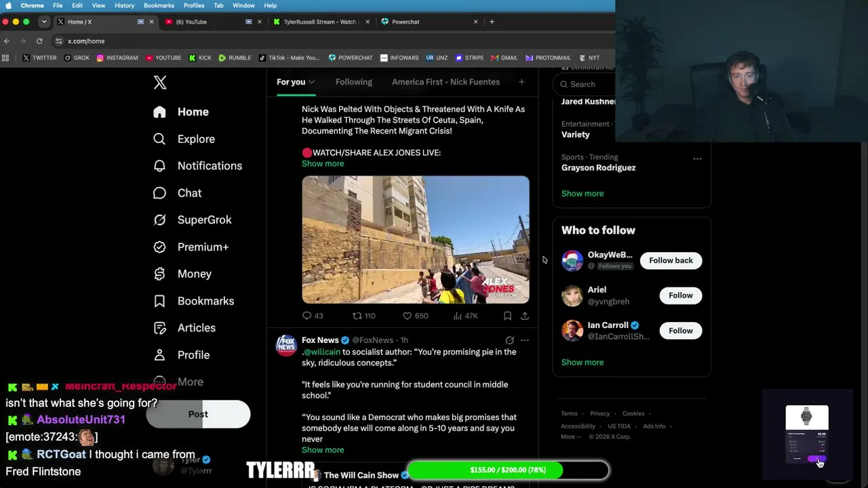
Task: Bookmark the Alex Jones video post
Action: pyautogui.click(x=507, y=316)
